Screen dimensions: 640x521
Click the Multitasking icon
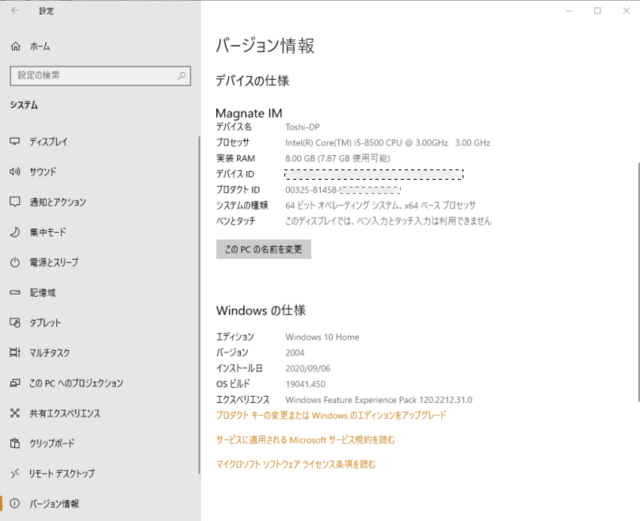15,352
